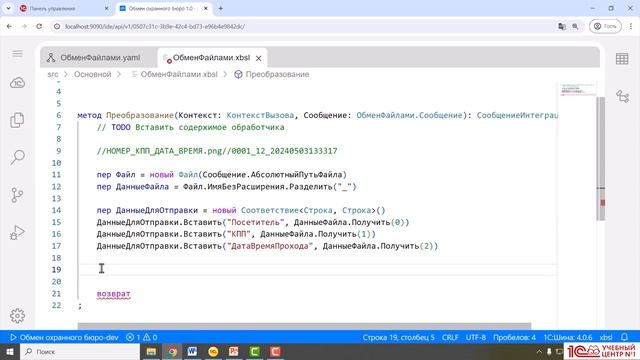Open the Explorer files icon

(17, 120)
